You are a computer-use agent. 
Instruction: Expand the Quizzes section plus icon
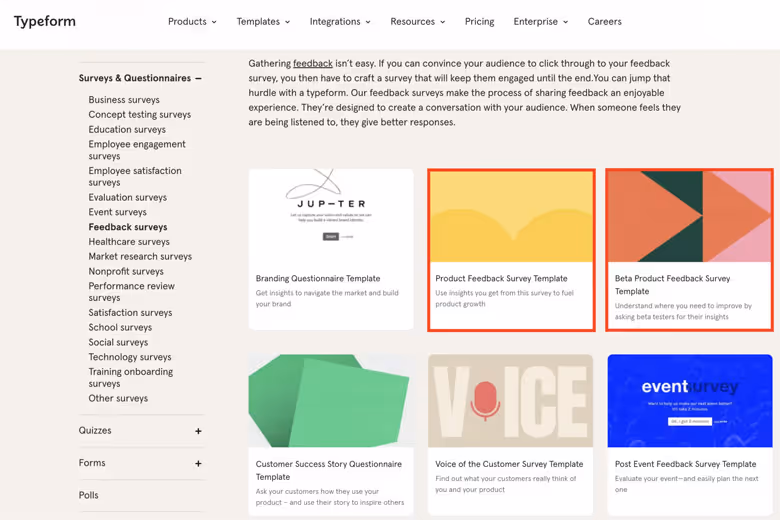198,431
